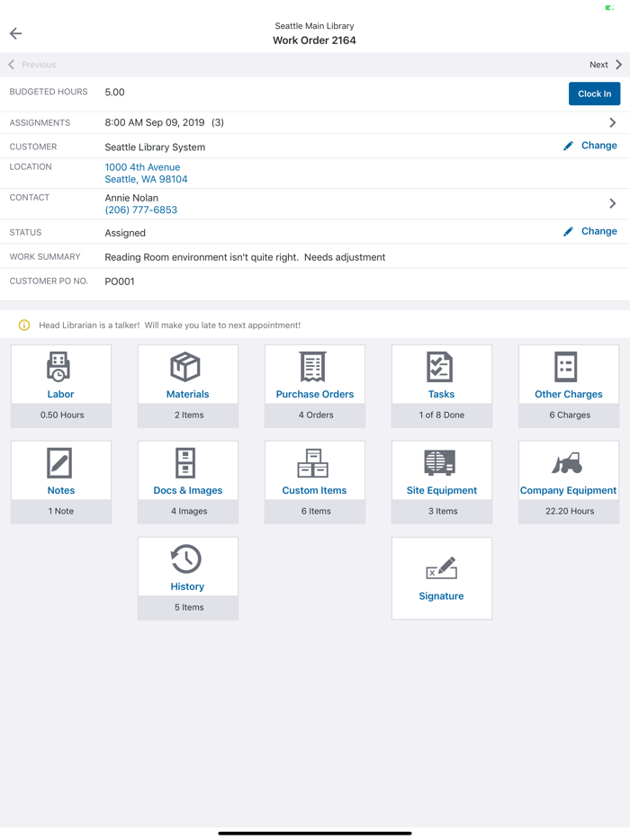Image resolution: width=630 pixels, height=840 pixels.
Task: Select the Materials label
Action: [x=188, y=394]
